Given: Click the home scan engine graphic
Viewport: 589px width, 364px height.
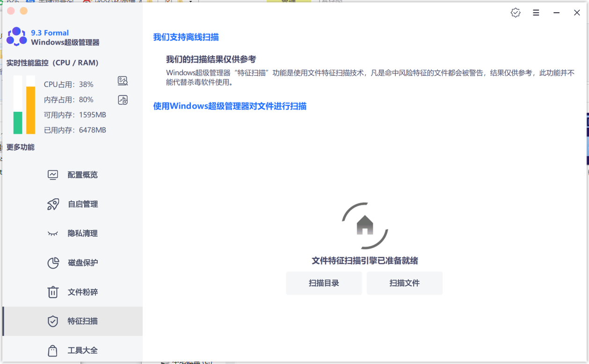Looking at the screenshot, I should coord(365,225).
